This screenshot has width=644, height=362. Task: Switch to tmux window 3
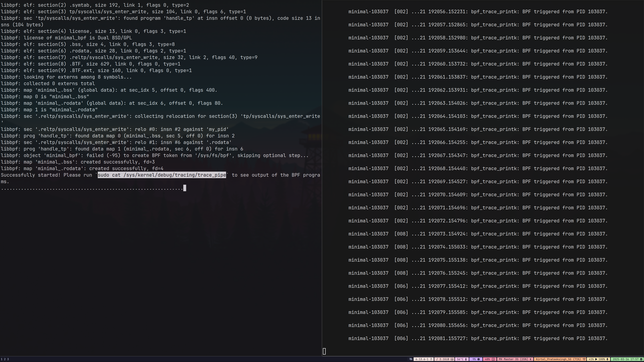pos(8,359)
